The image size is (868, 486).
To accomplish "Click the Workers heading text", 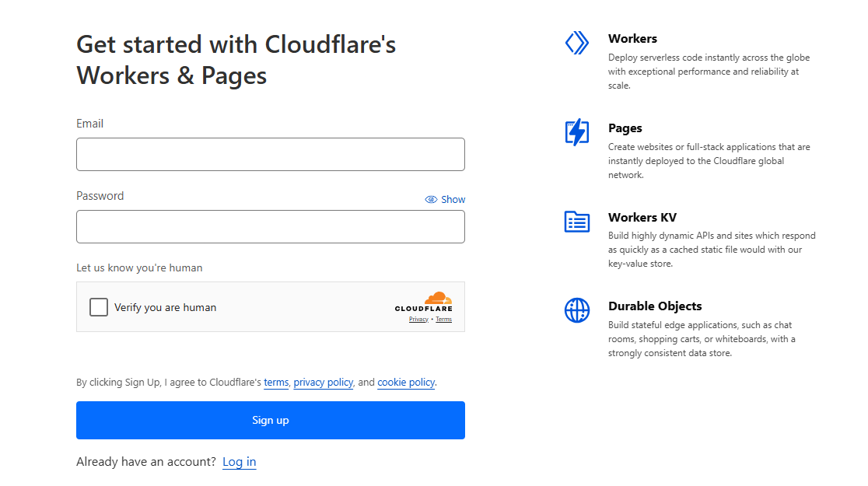I will (x=632, y=39).
